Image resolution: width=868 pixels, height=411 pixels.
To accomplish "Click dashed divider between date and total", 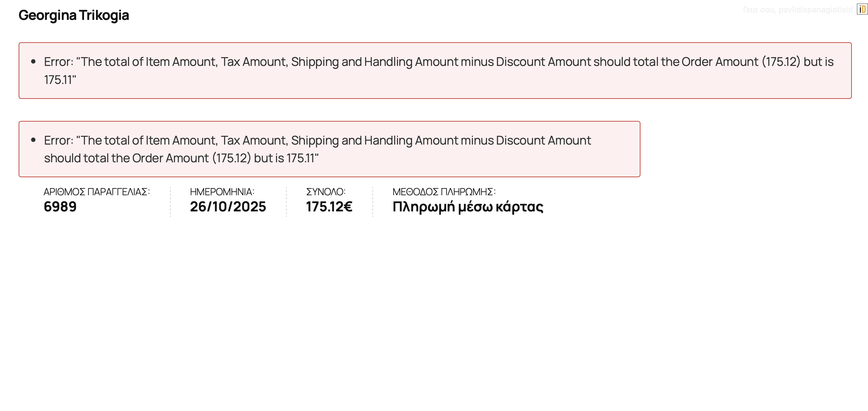I will click(x=286, y=202).
